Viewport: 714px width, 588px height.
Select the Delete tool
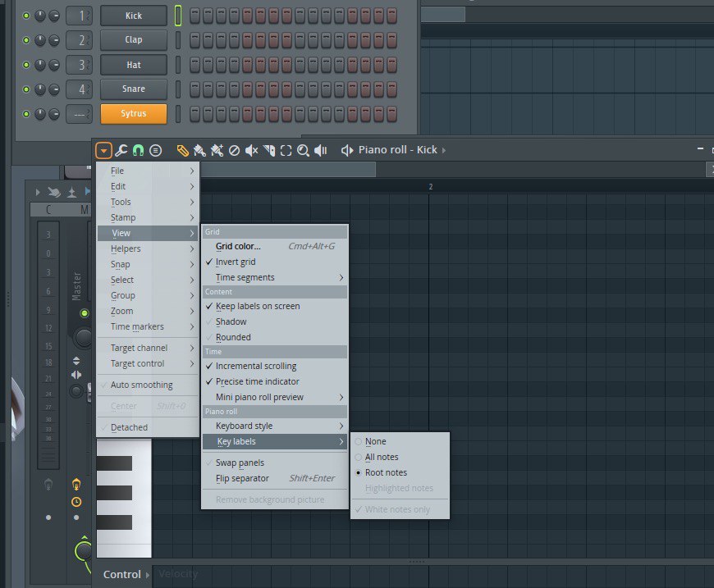click(x=234, y=150)
